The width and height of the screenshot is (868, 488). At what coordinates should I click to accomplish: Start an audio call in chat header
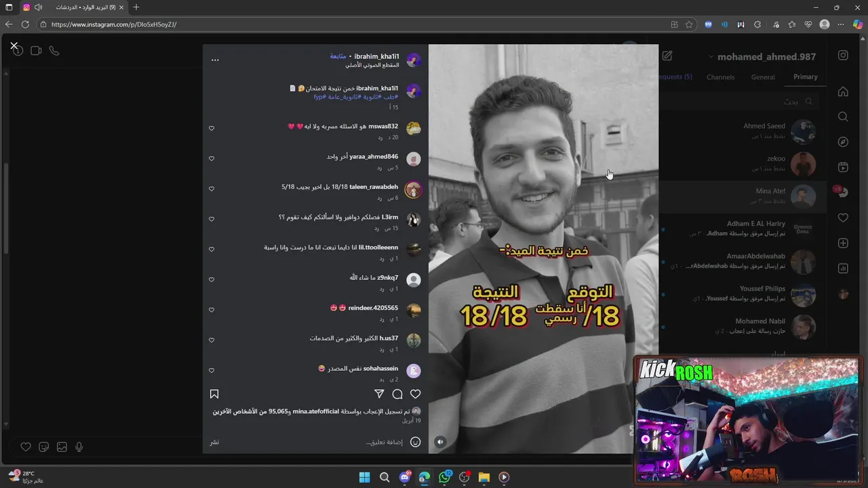(54, 51)
